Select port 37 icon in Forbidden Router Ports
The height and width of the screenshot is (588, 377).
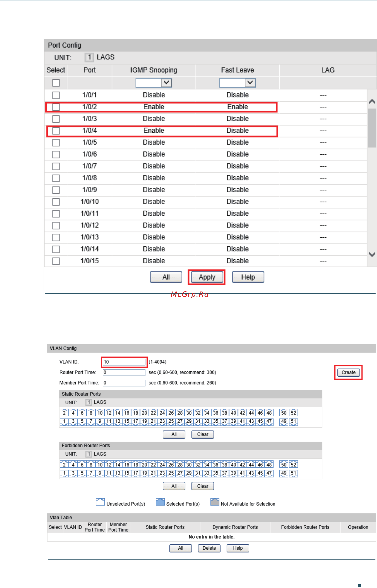pos(224,473)
